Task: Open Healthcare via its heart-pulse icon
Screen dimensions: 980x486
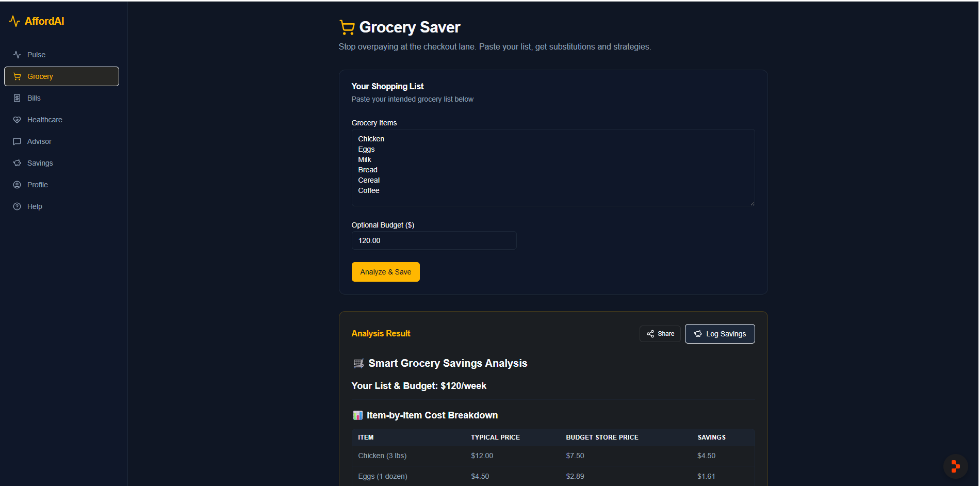Action: (17, 120)
